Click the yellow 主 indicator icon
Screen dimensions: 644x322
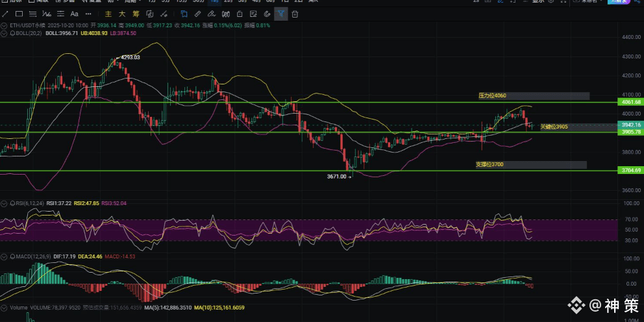click(108, 14)
